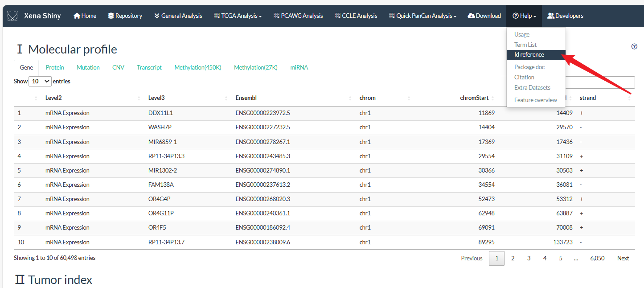Click the ENSG00000268020.3 Ensembl cell
The width and height of the screenshot is (644, 288).
pyautogui.click(x=263, y=199)
